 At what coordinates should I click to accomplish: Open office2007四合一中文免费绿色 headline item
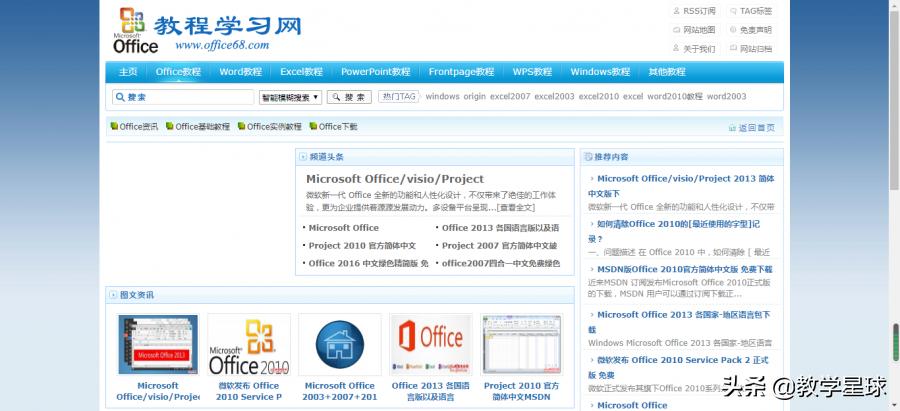(501, 263)
